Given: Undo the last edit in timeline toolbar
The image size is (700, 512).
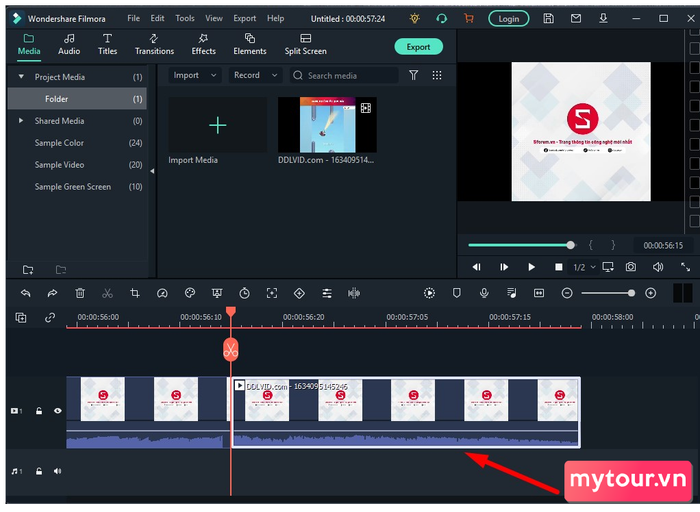Looking at the screenshot, I should point(25,293).
